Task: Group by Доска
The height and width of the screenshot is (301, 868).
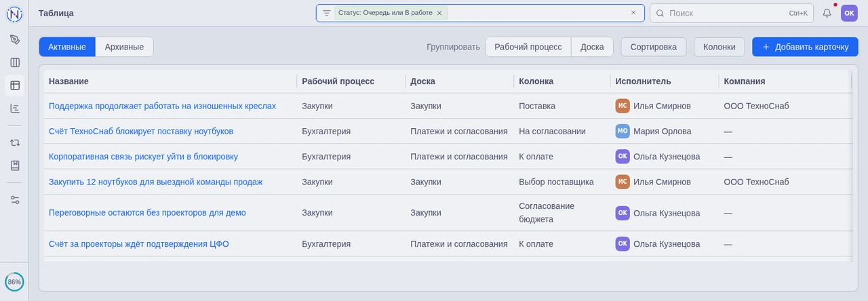Action: tap(592, 47)
